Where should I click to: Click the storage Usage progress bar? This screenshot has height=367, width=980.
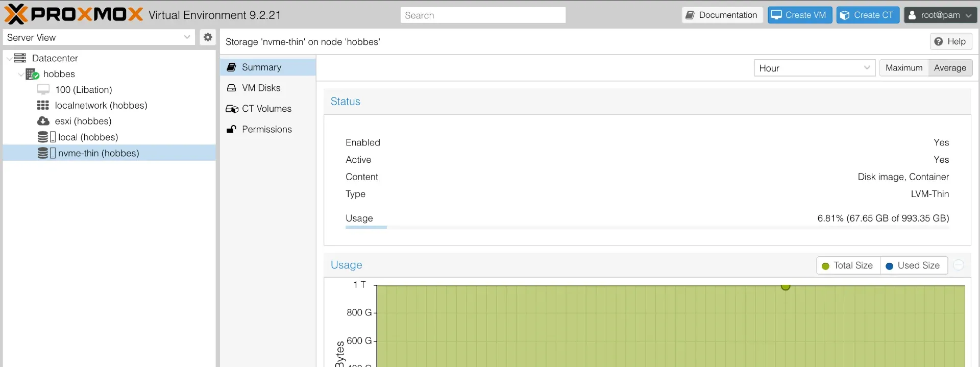tap(647, 227)
